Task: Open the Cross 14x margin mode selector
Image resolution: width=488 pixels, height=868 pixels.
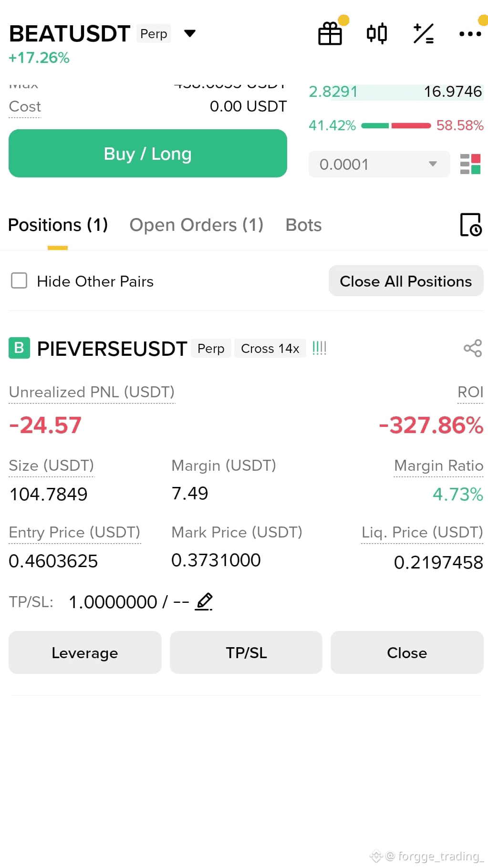Action: (x=270, y=349)
